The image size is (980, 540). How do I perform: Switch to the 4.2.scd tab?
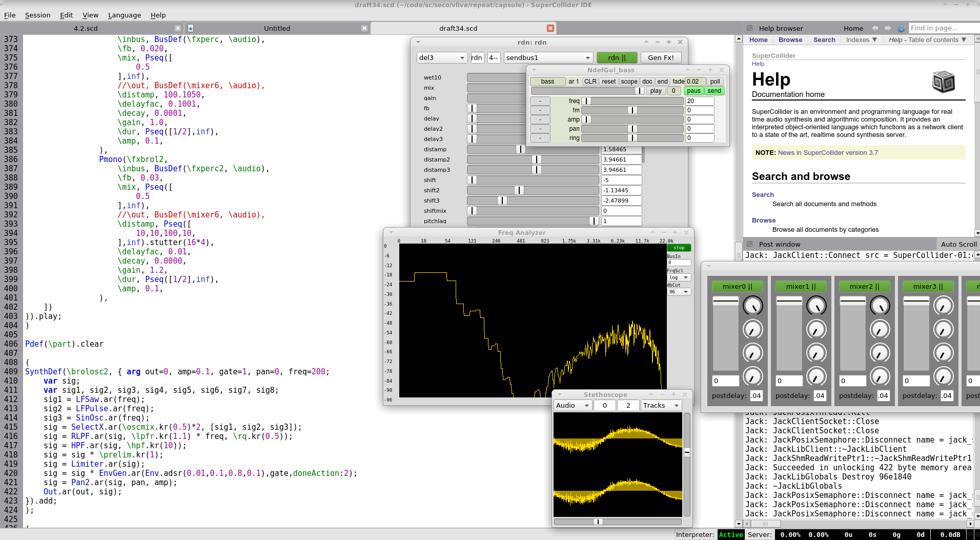[x=86, y=28]
